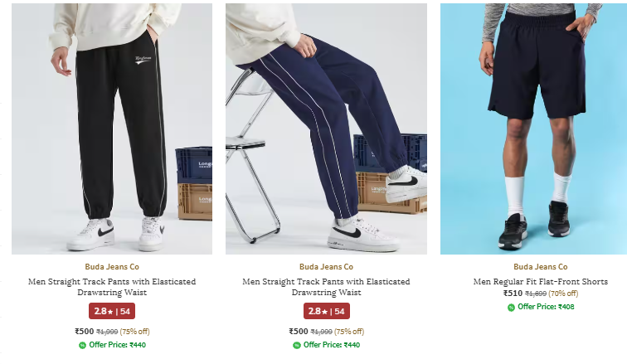Click Offer Price ₹408 under shorts
This screenshot has height=364, width=627.
pos(546,307)
